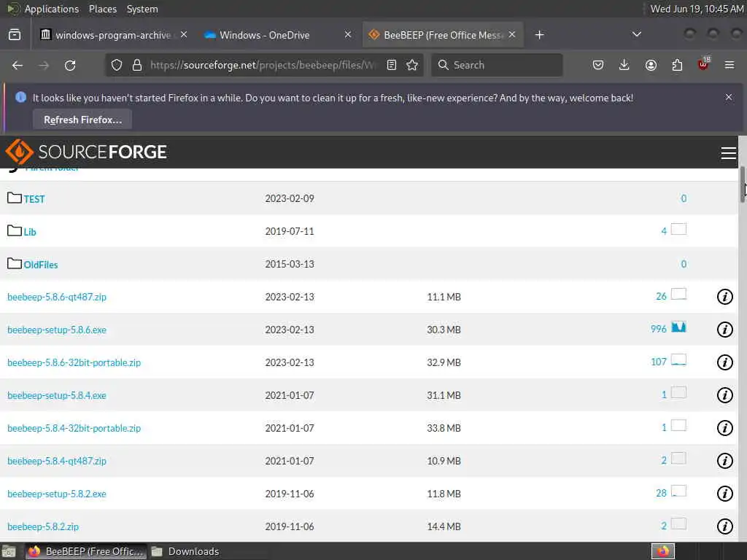This screenshot has width=747, height=560.
Task: Open the TEST folder
Action: (34, 199)
